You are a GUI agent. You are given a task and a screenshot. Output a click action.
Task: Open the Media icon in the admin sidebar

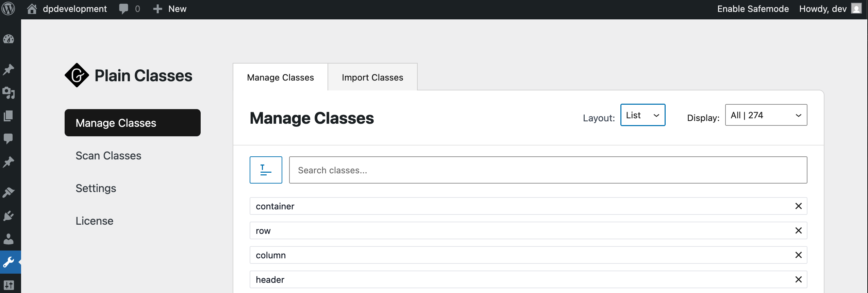(9, 92)
